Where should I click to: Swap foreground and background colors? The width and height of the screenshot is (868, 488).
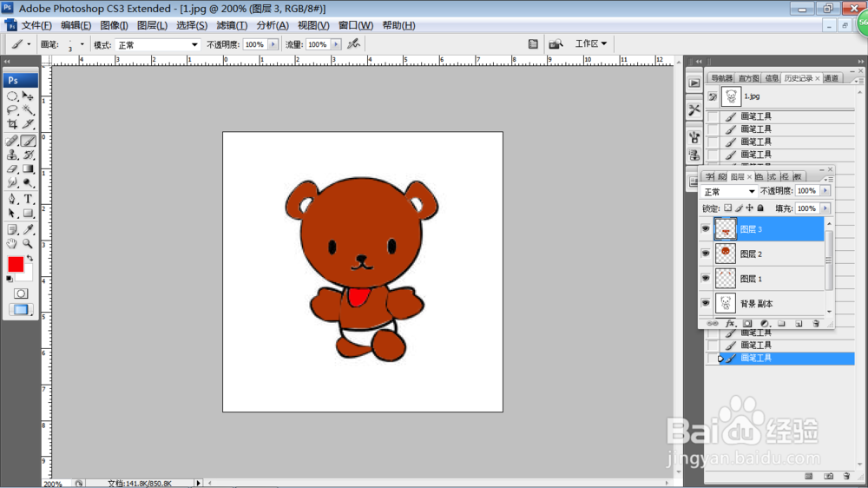[x=30, y=259]
